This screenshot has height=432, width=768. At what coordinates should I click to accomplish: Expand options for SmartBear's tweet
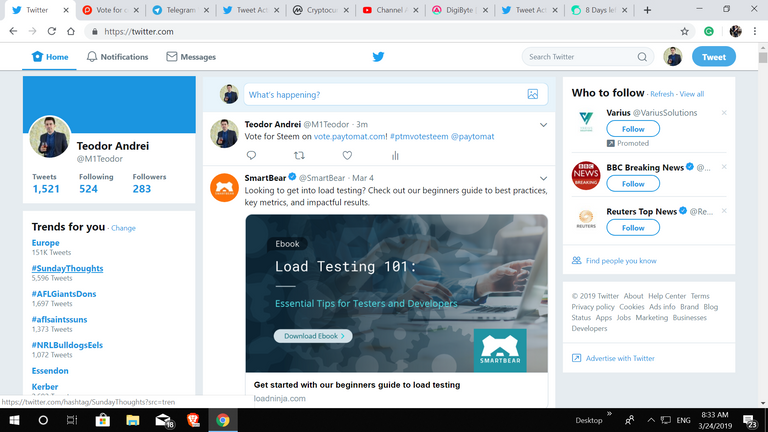(543, 178)
